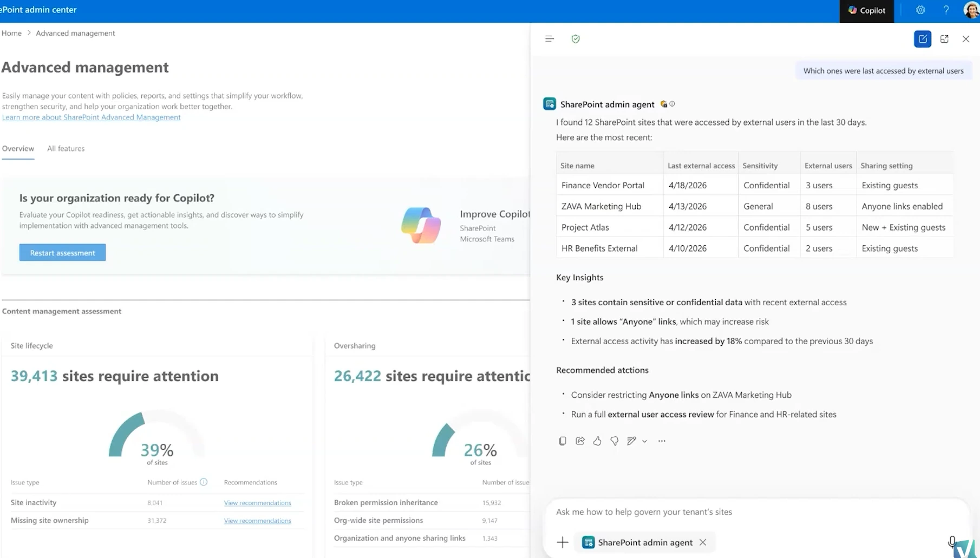Open the Copilot panel hamburger menu
The image size is (980, 558).
pyautogui.click(x=550, y=39)
